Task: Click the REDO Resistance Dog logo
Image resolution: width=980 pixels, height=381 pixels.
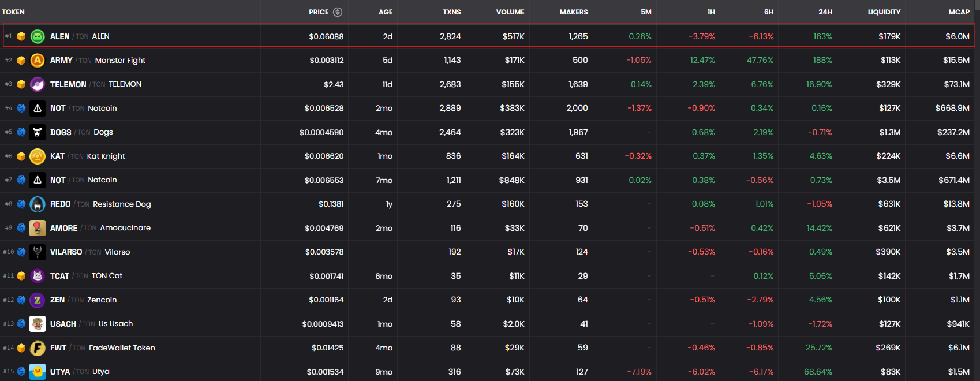Action: coord(38,204)
